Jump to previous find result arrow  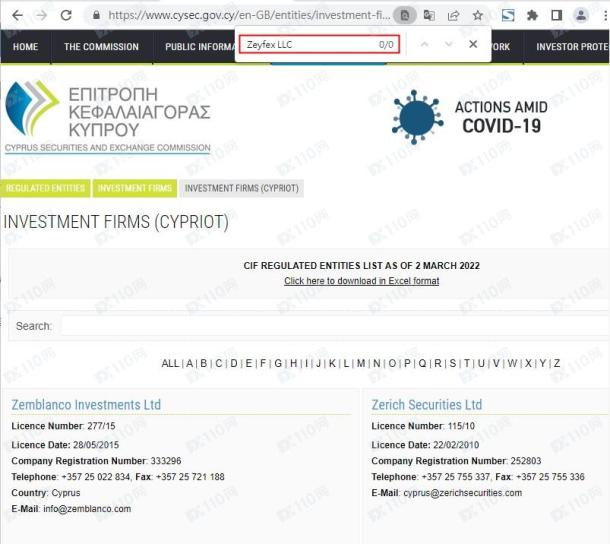425,44
